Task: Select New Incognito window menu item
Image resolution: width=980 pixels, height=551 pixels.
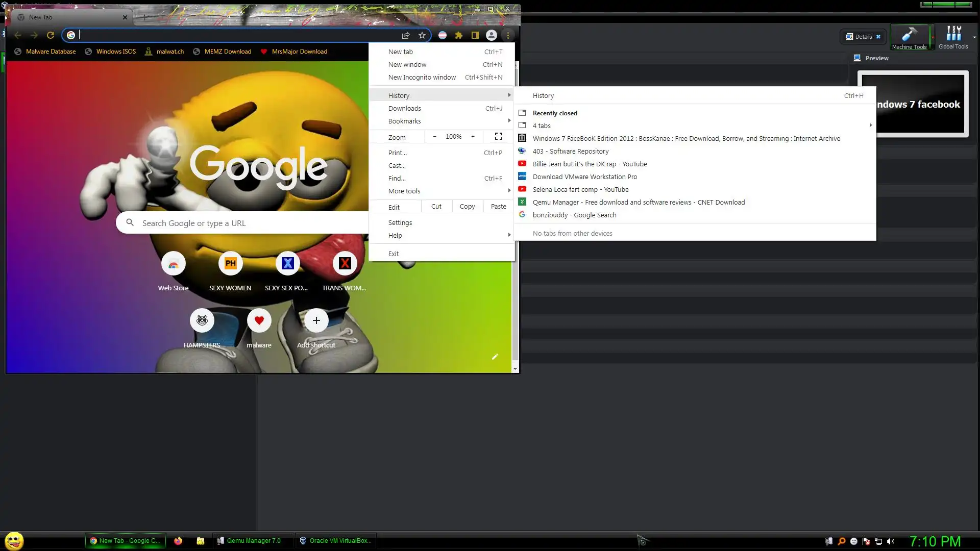Action: point(422,77)
